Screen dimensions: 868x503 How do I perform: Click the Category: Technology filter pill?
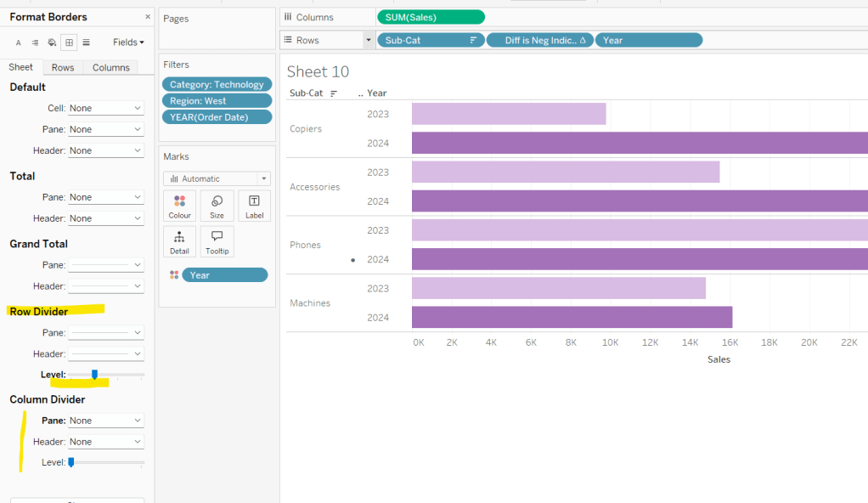click(217, 85)
